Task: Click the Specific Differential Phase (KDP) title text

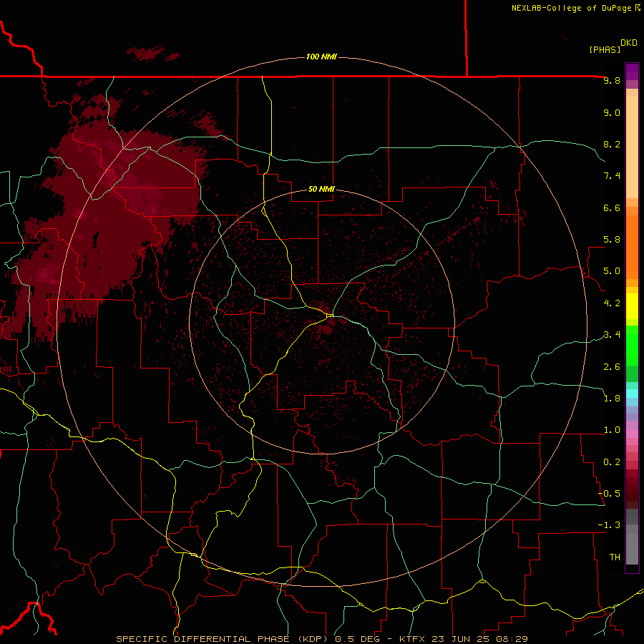Action: pyautogui.click(x=224, y=639)
